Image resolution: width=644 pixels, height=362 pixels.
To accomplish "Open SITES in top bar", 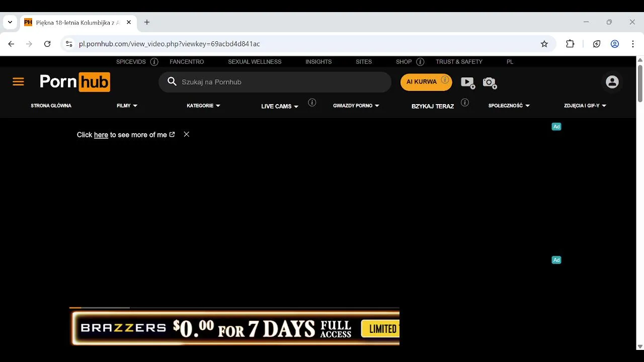I will [364, 62].
